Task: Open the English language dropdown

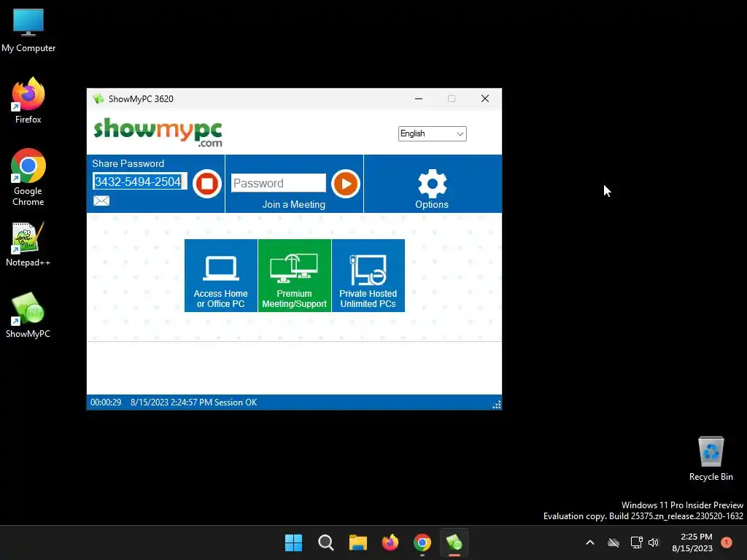Action: (x=432, y=134)
